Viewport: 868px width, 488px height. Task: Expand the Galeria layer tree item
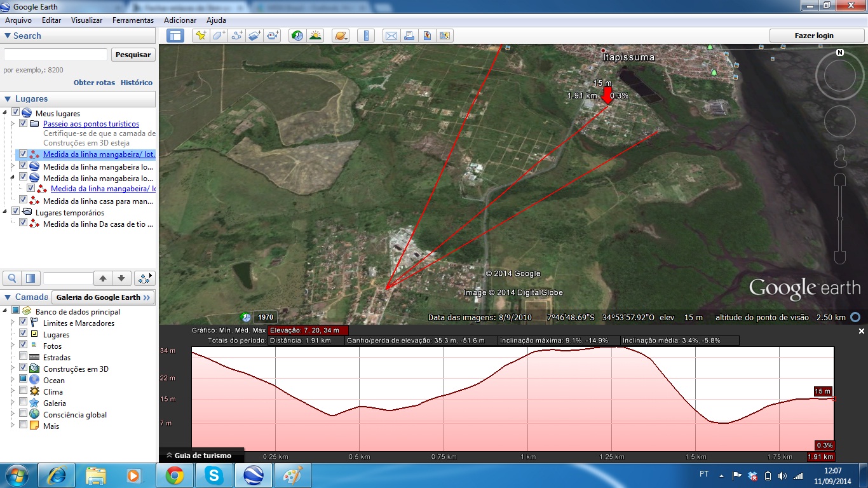[13, 403]
